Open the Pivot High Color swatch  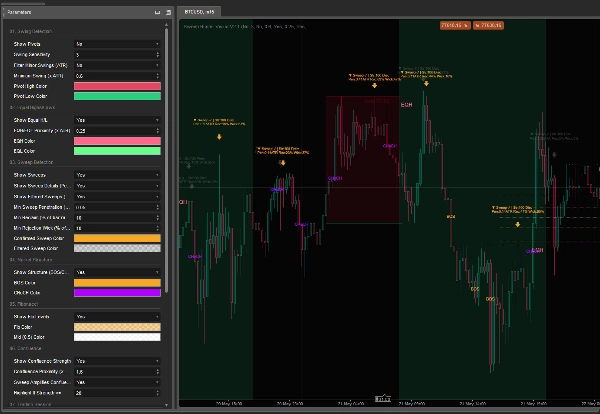point(117,86)
